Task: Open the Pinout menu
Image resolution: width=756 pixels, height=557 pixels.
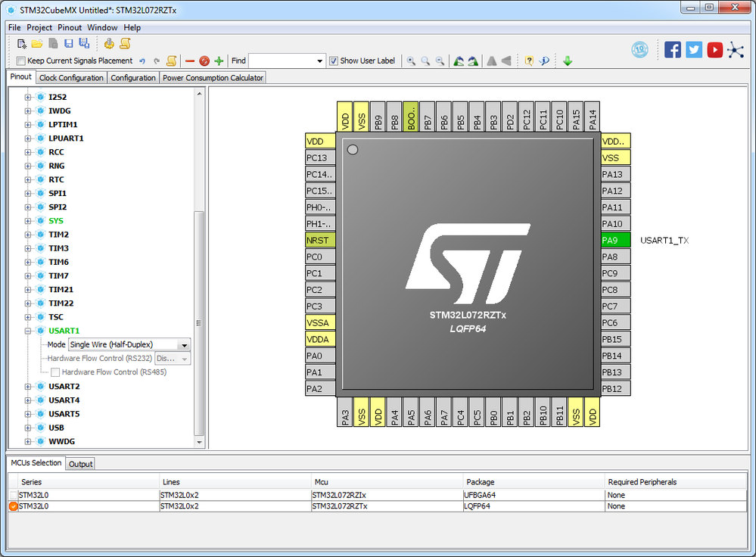Action: pyautogui.click(x=70, y=27)
